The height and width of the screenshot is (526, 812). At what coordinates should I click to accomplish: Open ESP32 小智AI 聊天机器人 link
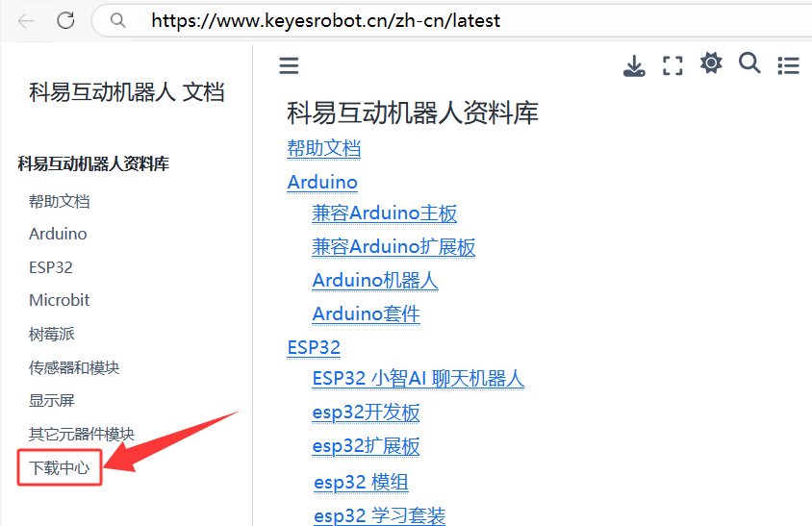(418, 379)
